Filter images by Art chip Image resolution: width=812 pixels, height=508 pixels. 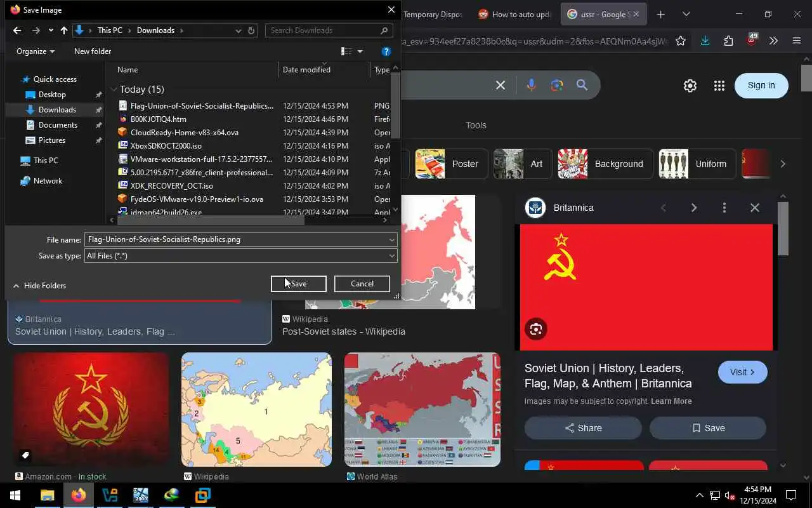click(x=523, y=164)
